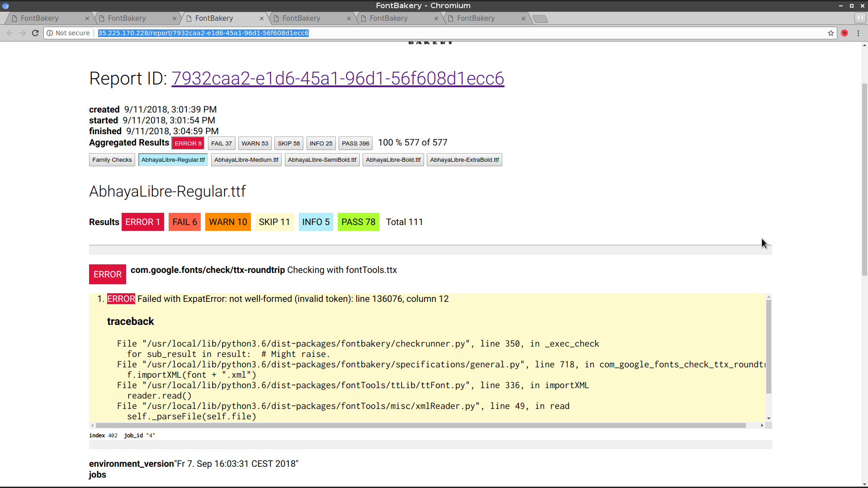The height and width of the screenshot is (488, 868).
Task: Open the Chromium three-dot menu
Action: pyautogui.click(x=859, y=33)
